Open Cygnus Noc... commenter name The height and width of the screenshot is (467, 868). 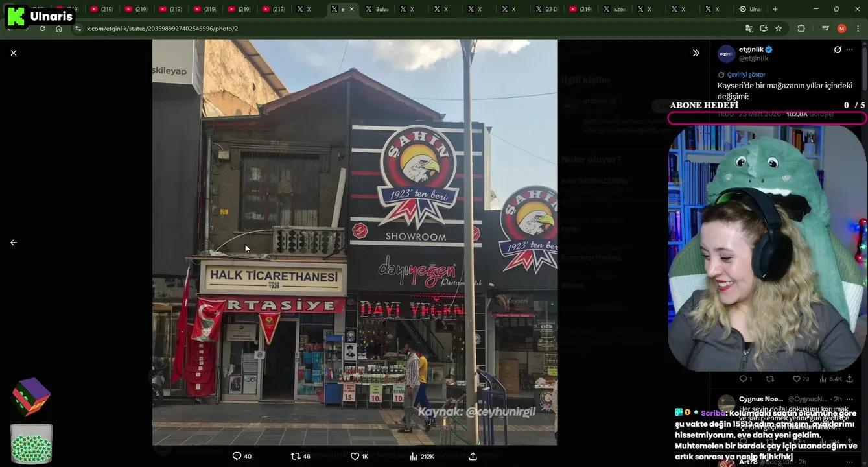pyautogui.click(x=761, y=399)
